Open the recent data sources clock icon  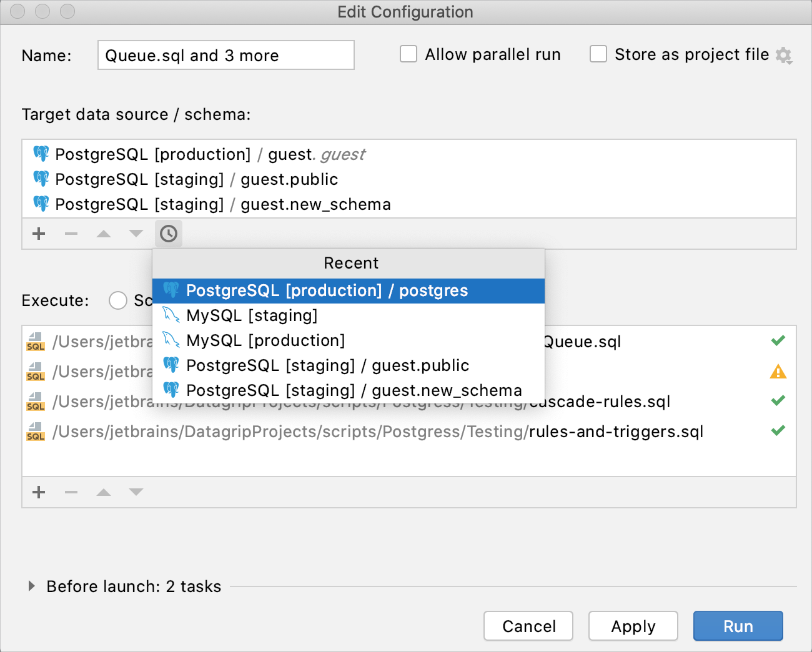pos(168,234)
